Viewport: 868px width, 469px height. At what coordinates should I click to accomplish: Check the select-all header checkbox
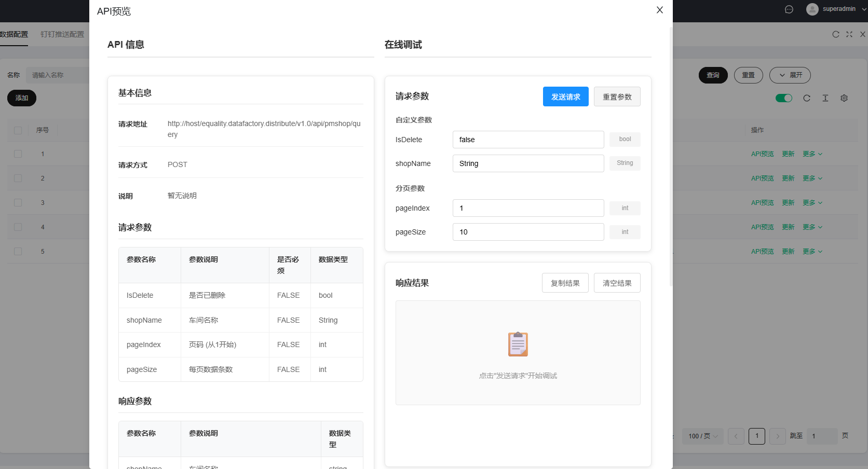point(18,130)
